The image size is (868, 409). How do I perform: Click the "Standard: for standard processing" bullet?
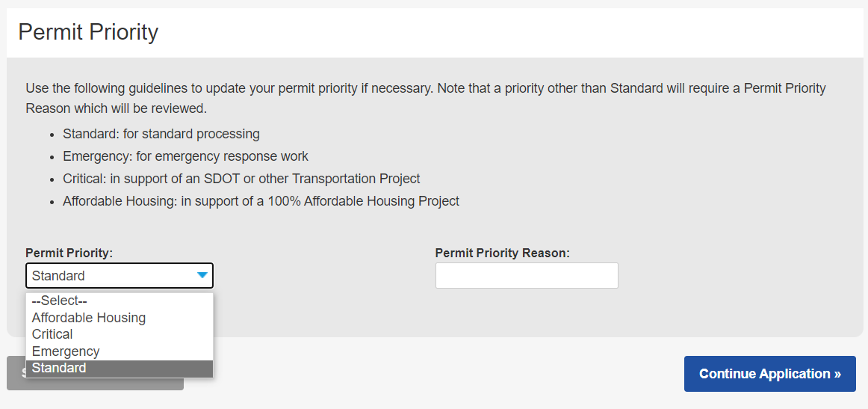click(161, 135)
